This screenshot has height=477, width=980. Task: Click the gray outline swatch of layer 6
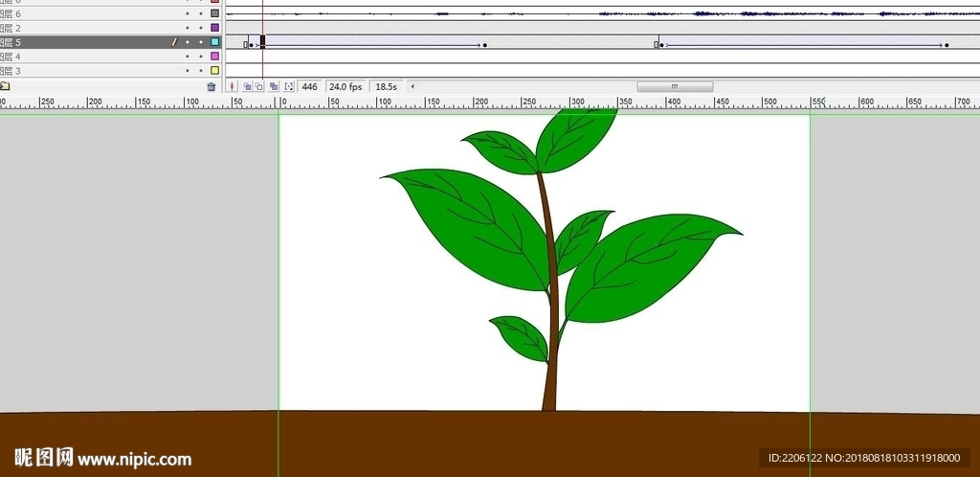(215, 13)
